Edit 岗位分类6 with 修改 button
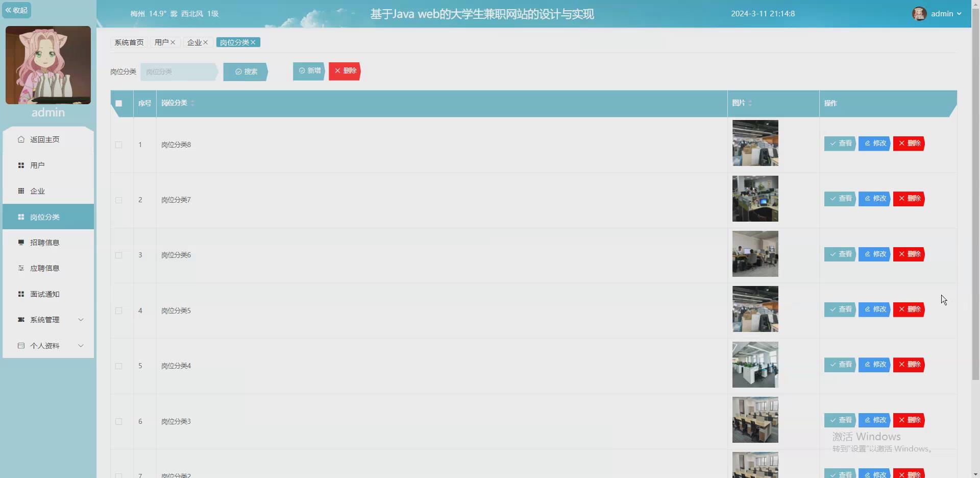The width and height of the screenshot is (980, 478). 875,254
